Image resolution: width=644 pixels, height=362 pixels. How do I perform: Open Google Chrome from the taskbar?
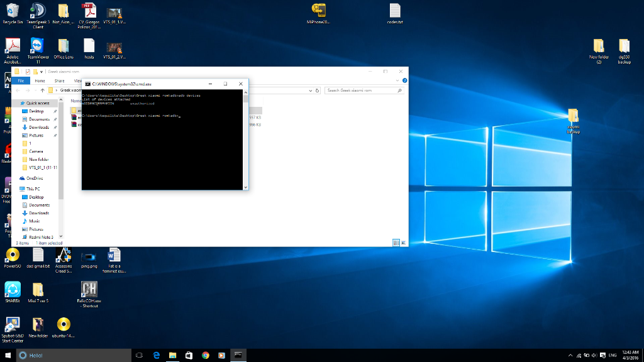tap(205, 355)
